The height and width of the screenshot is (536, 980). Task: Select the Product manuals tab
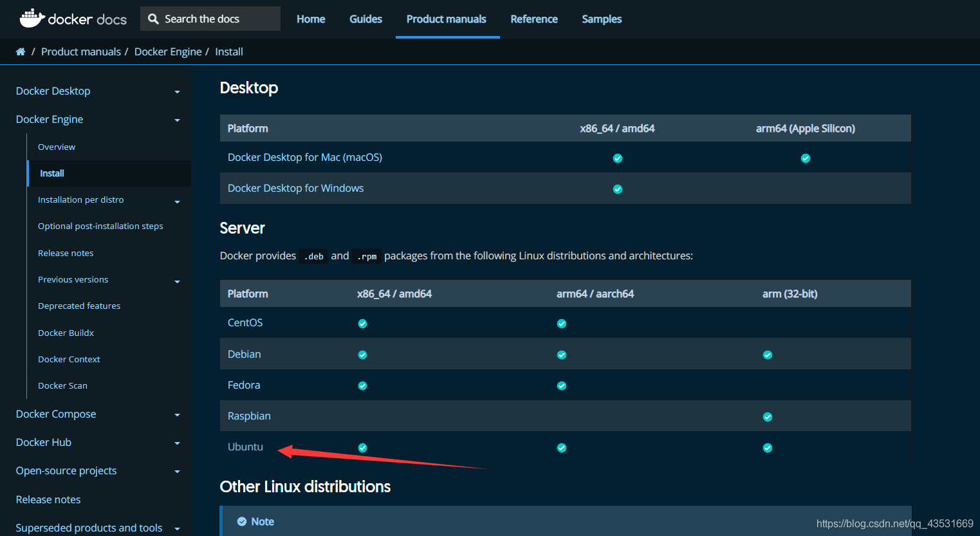click(x=447, y=19)
